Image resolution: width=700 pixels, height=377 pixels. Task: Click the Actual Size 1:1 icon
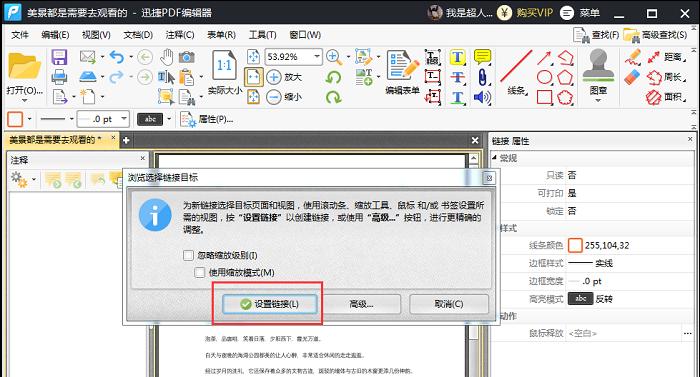224,66
